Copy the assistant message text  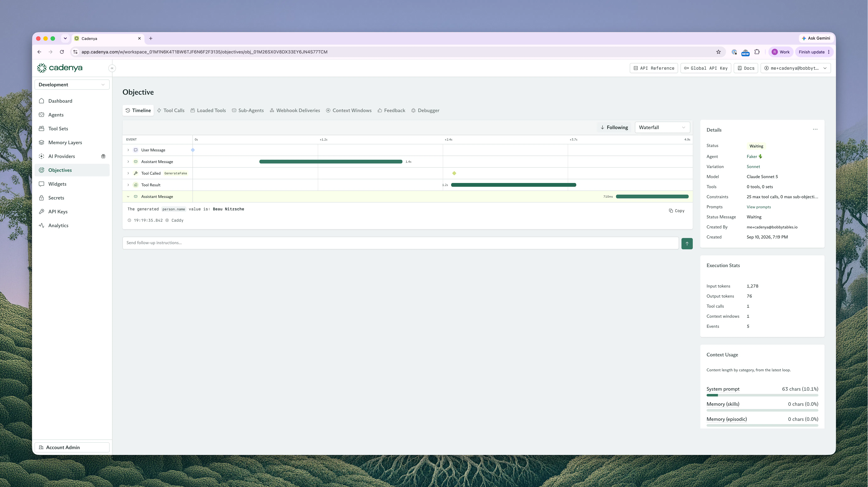point(677,211)
